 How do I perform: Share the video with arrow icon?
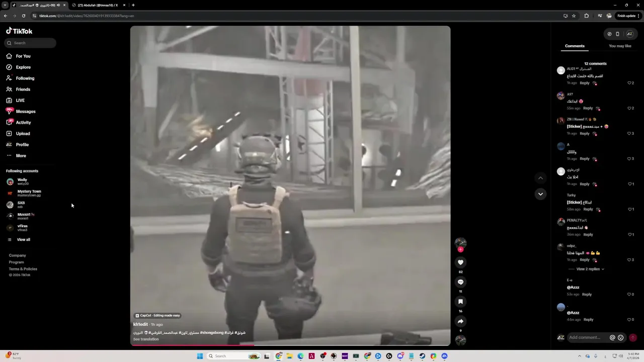[460, 321]
